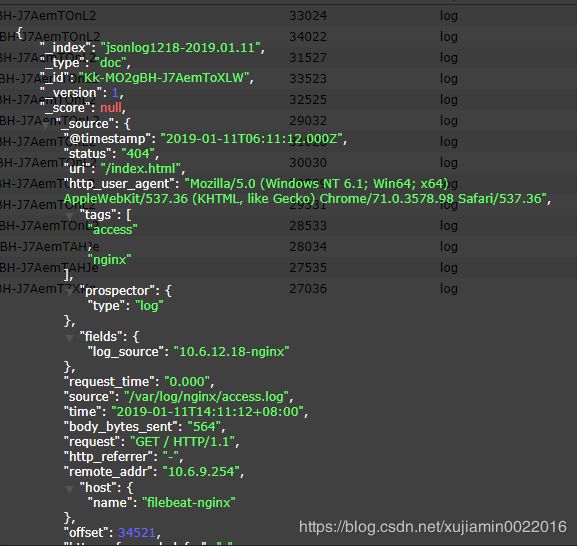Click the _score value null
Screen dimensions: 577x546
click(x=111, y=108)
